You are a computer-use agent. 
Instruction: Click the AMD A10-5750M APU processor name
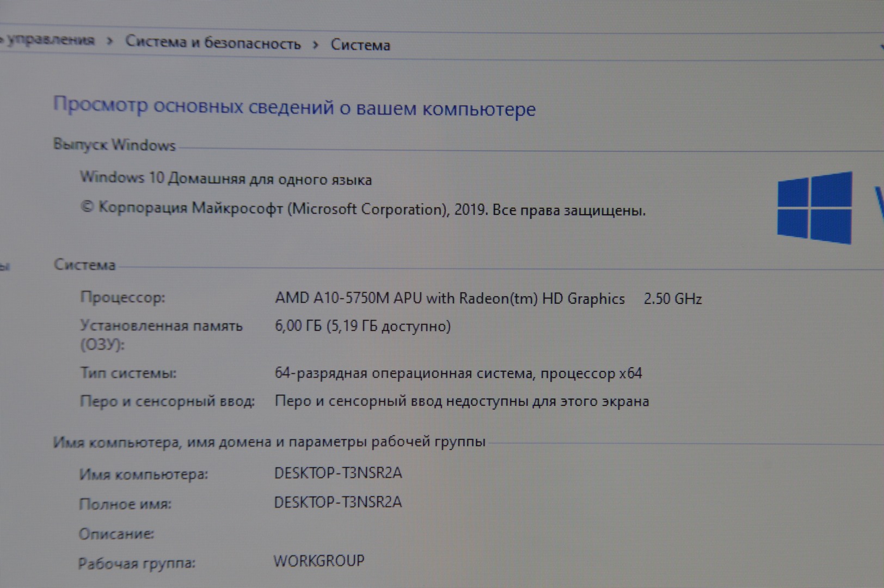click(x=449, y=298)
